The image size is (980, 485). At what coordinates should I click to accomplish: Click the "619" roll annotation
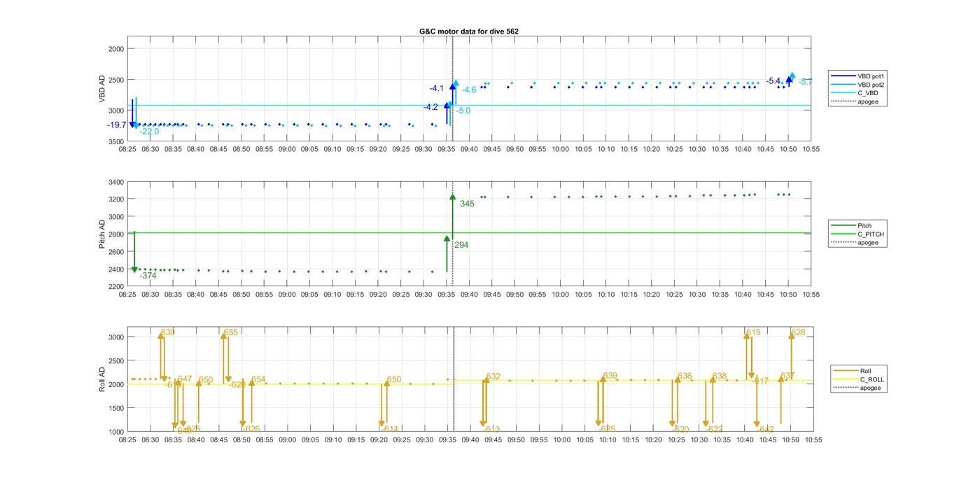(753, 332)
